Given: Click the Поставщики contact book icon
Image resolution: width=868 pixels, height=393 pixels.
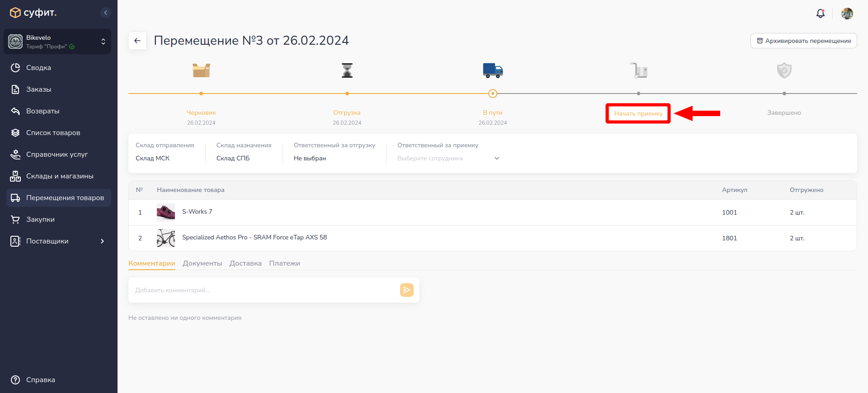Looking at the screenshot, I should [x=15, y=241].
